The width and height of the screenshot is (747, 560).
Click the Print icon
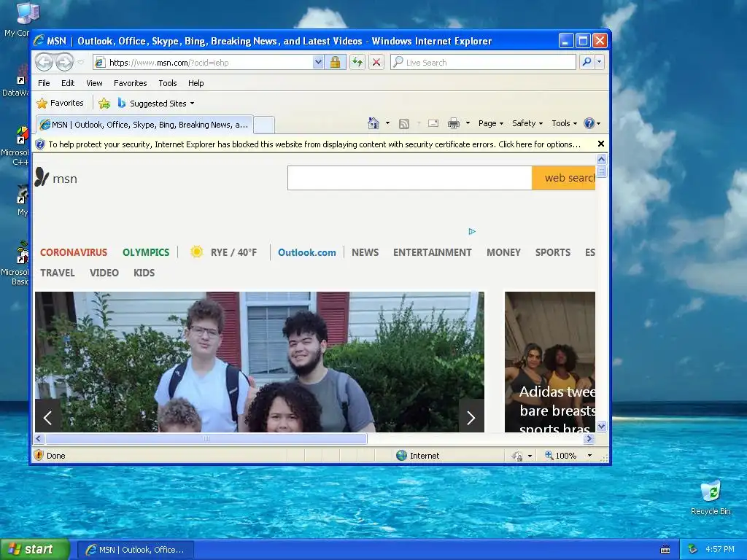[454, 124]
